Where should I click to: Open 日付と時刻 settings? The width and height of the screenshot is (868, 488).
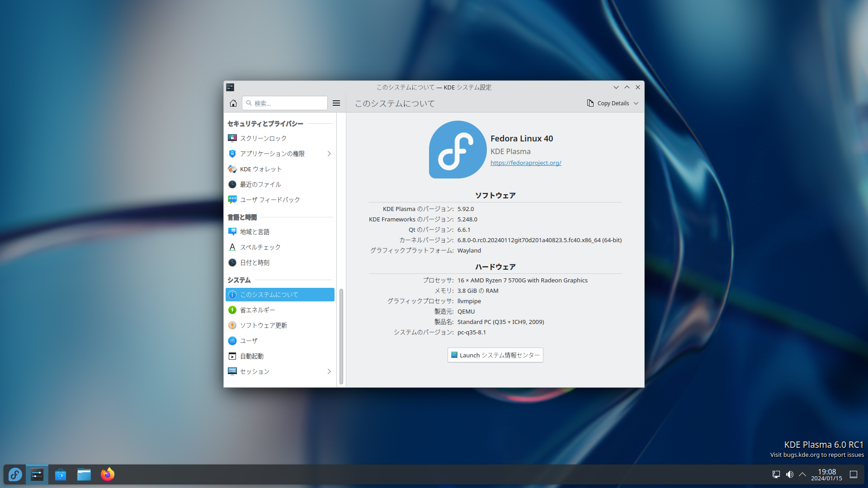tap(255, 263)
